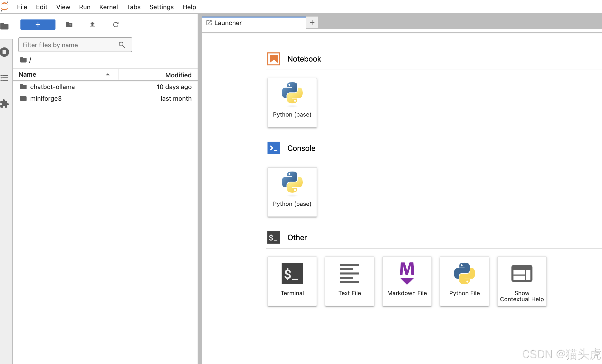
Task: Click the blue New Launcher plus button
Action: [38, 24]
